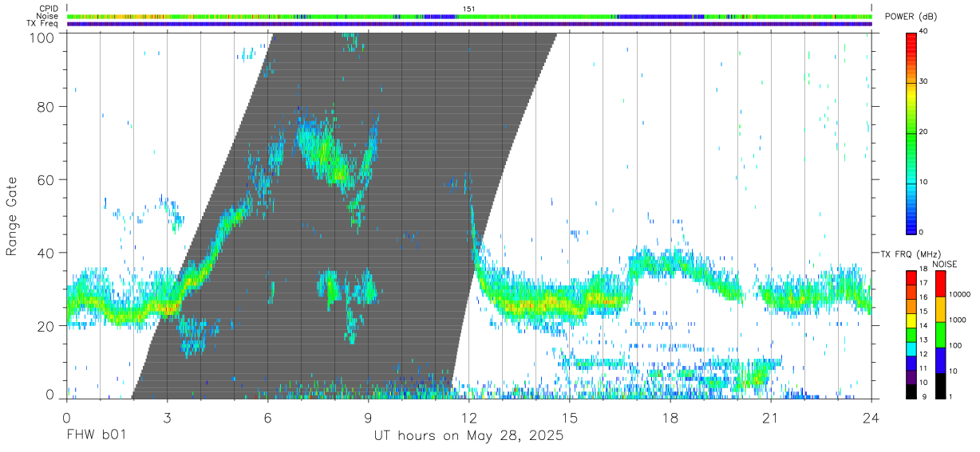Click the 'CPID' label at top left
Viewport: 980px width, 452px height.
tap(49, 9)
